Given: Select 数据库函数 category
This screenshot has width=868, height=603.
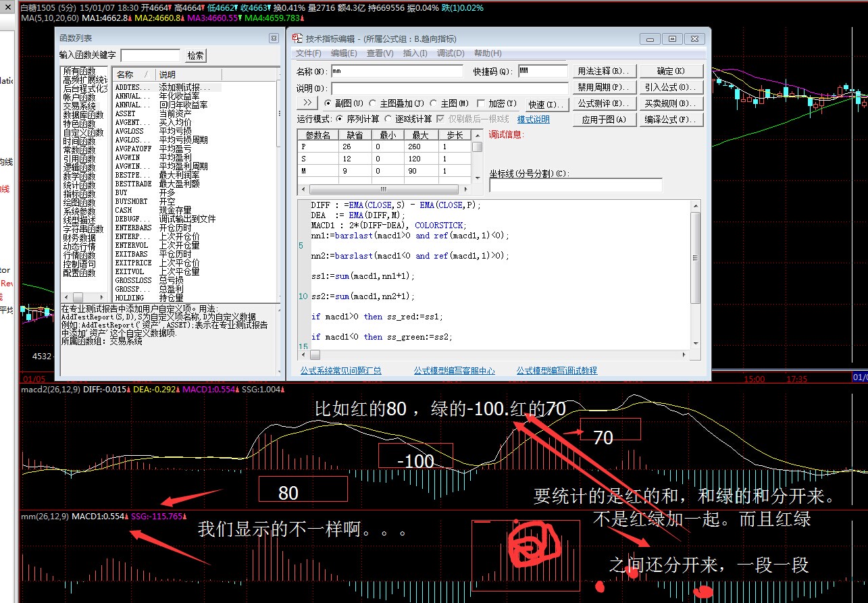Looking at the screenshot, I should coord(84,115).
